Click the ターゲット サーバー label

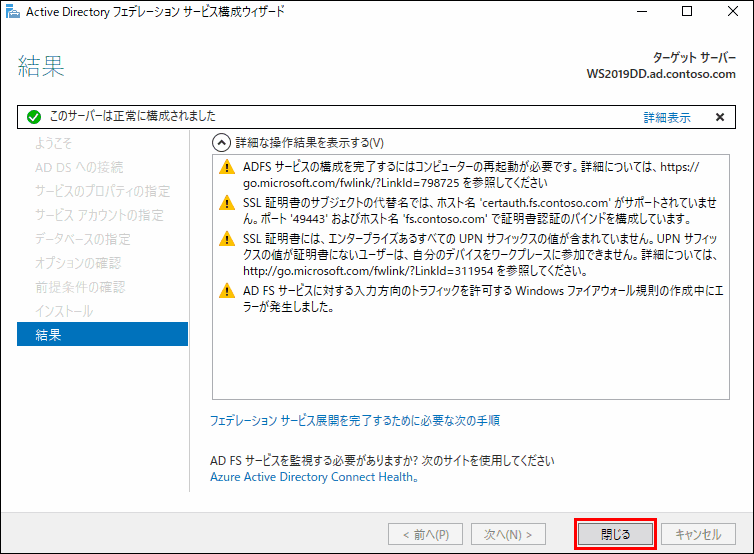pyautogui.click(x=694, y=58)
